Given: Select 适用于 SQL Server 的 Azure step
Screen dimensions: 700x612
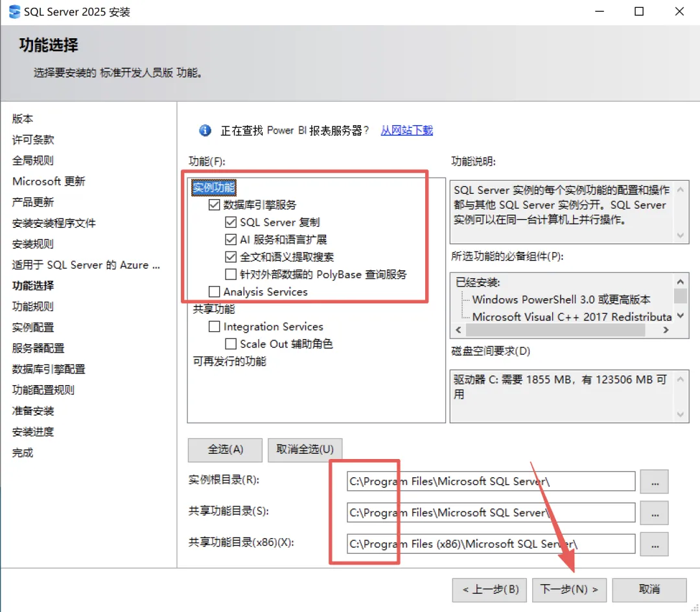Looking at the screenshot, I should click(x=86, y=265).
